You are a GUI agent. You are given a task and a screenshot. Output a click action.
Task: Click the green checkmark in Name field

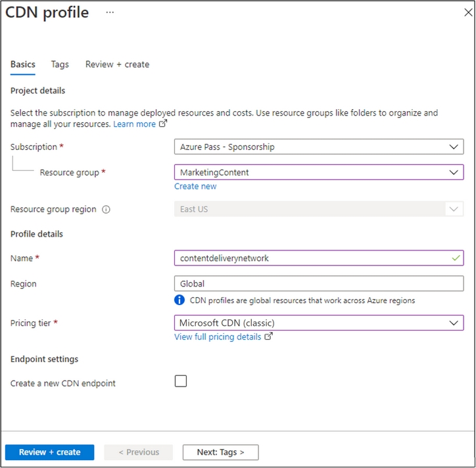coord(456,258)
